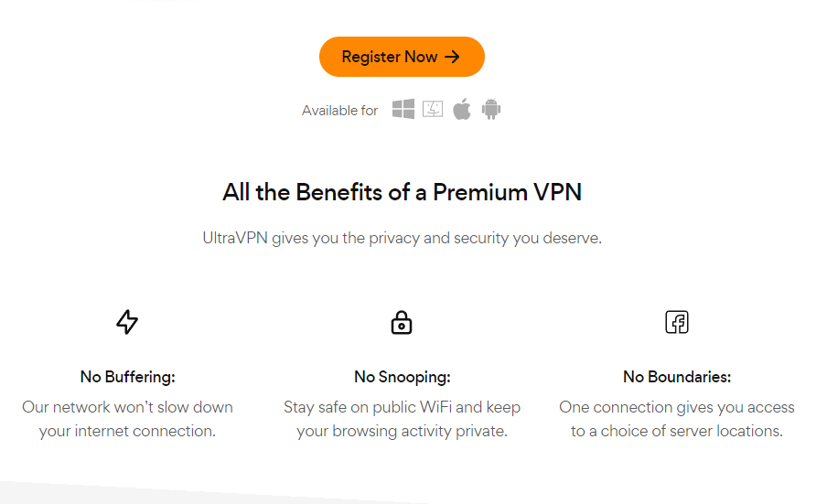Click the UltraVPN brand name in the tagline
The width and height of the screenshot is (827, 504).
235,238
